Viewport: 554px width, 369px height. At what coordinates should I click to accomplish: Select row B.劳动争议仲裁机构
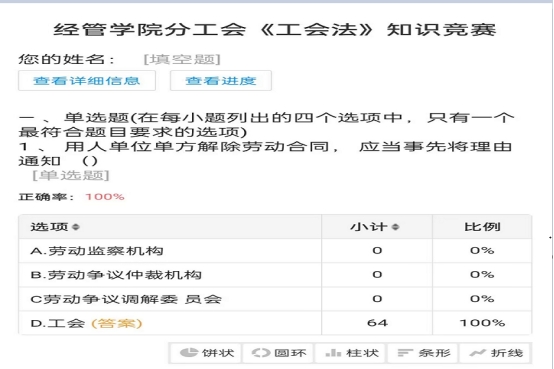275,275
